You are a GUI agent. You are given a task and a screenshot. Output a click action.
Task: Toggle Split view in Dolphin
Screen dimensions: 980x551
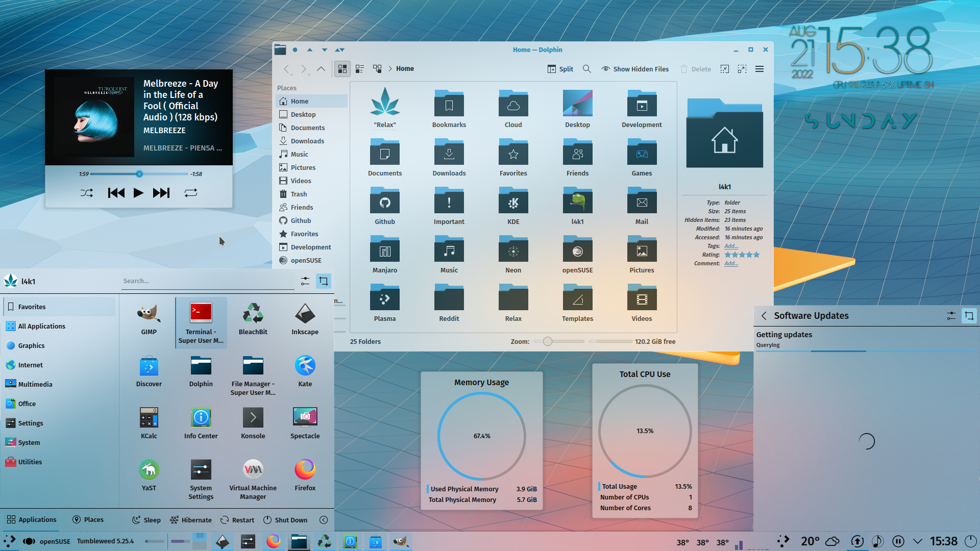coord(560,69)
